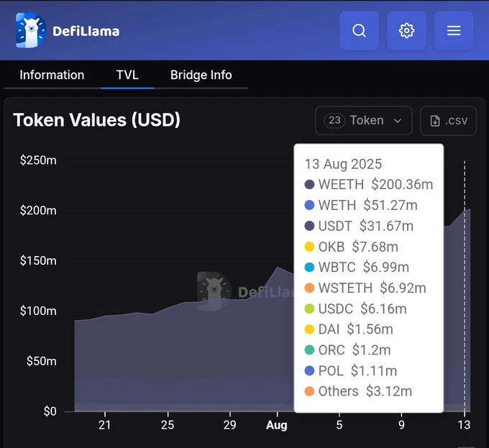This screenshot has height=448, width=489.
Task: Click the 13 date on x-axis
Action: click(x=464, y=425)
